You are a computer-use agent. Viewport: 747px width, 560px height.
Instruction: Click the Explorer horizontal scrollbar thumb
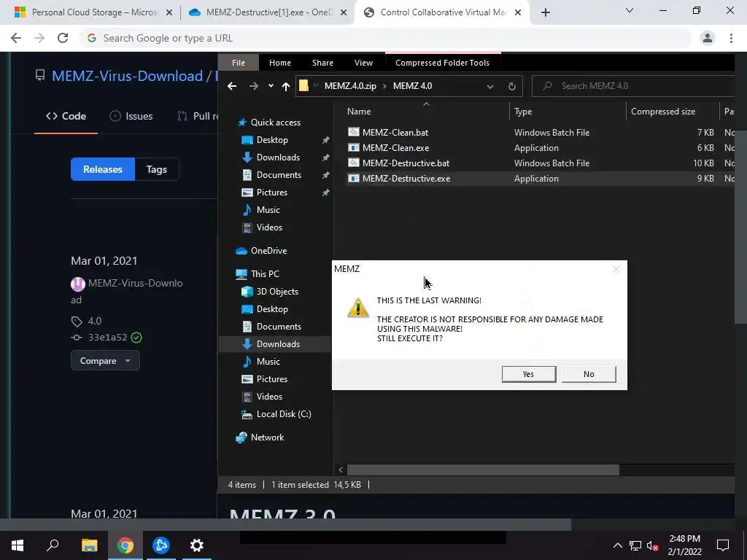click(483, 470)
